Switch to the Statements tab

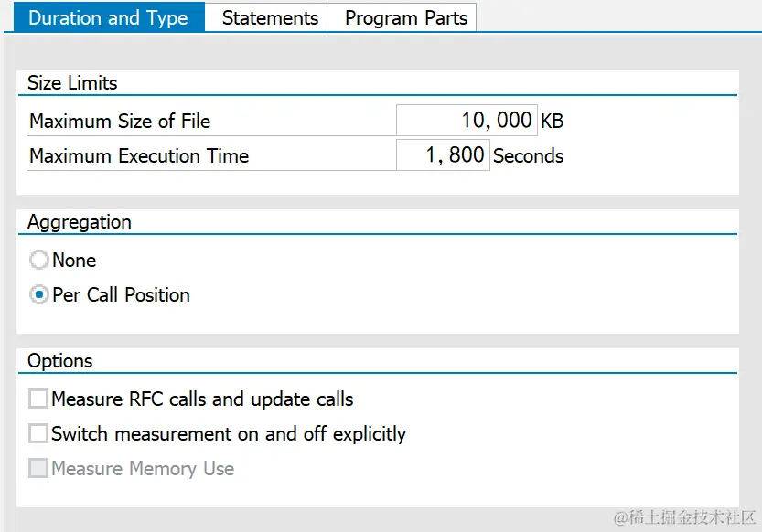270,17
